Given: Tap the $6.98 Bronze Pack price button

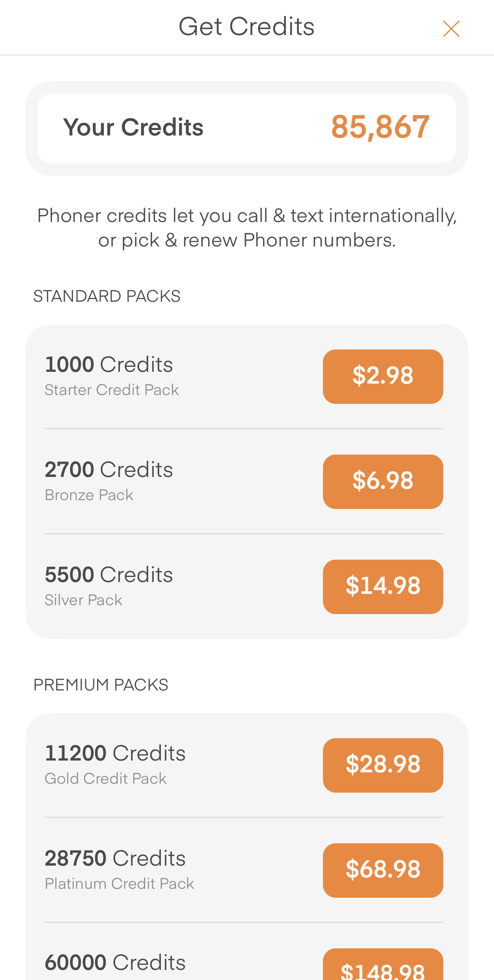Looking at the screenshot, I should (x=383, y=481).
